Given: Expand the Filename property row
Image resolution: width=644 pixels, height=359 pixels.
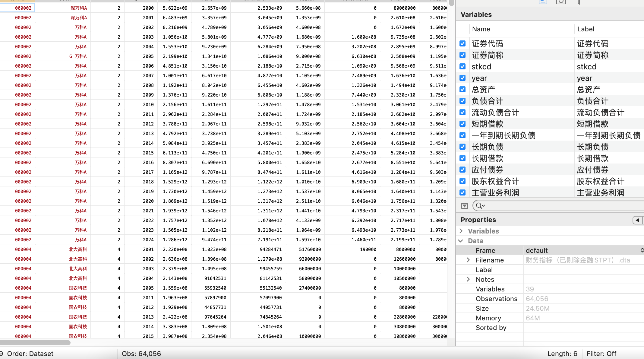Looking at the screenshot, I should coord(468,260).
